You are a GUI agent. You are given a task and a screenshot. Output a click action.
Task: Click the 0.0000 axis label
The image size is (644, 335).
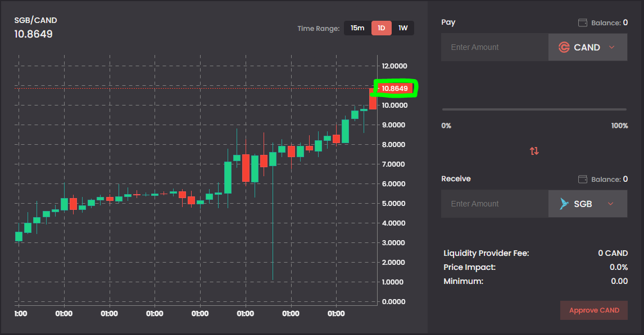pos(393,302)
